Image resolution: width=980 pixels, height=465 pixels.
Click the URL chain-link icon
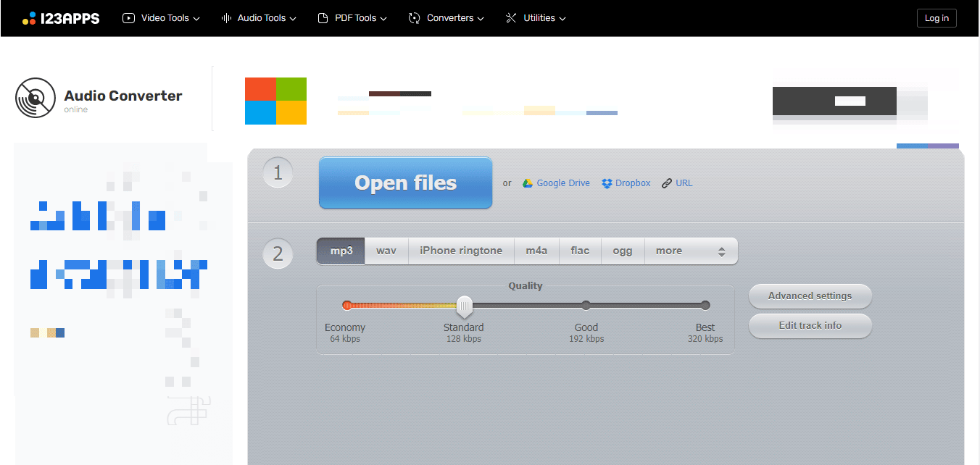pos(667,183)
